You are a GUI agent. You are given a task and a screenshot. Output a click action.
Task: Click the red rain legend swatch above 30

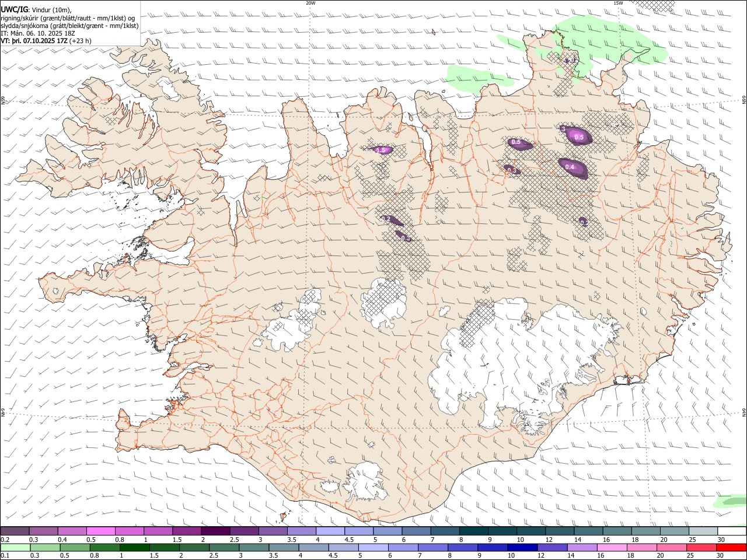732,547
